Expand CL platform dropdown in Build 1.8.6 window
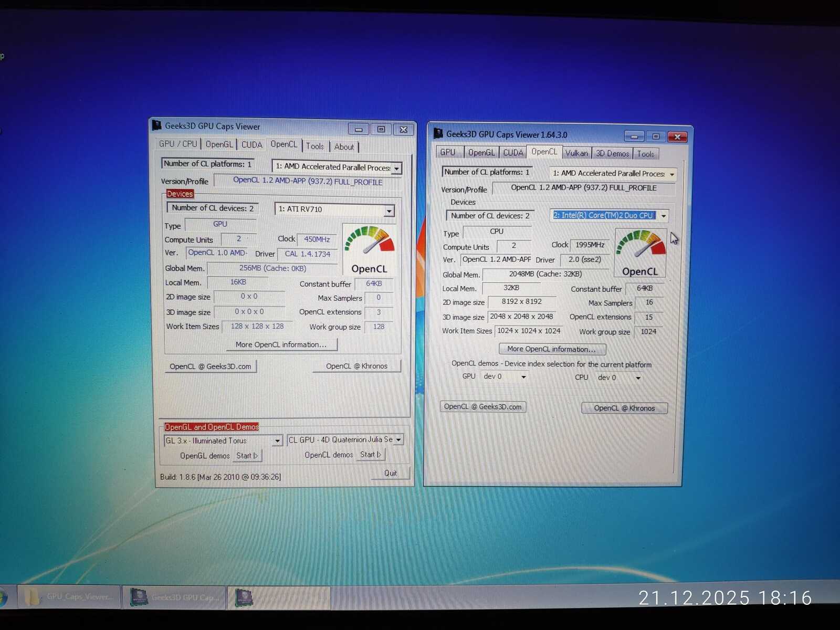This screenshot has width=840, height=630. 397,169
